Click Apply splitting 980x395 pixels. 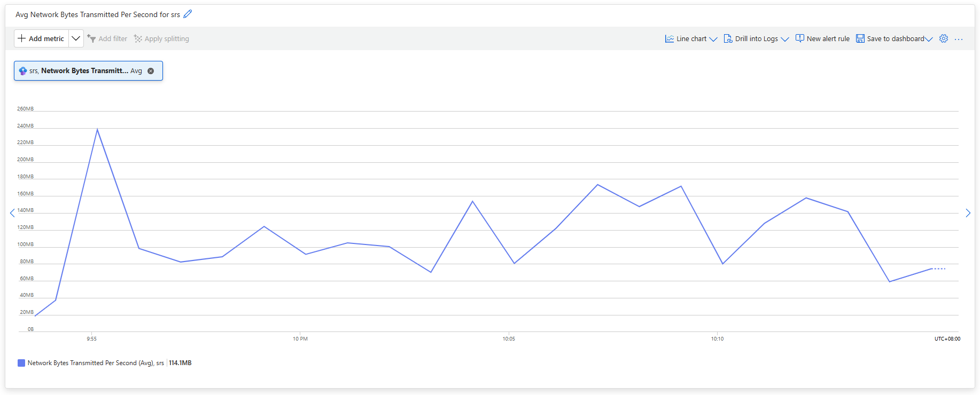161,38
